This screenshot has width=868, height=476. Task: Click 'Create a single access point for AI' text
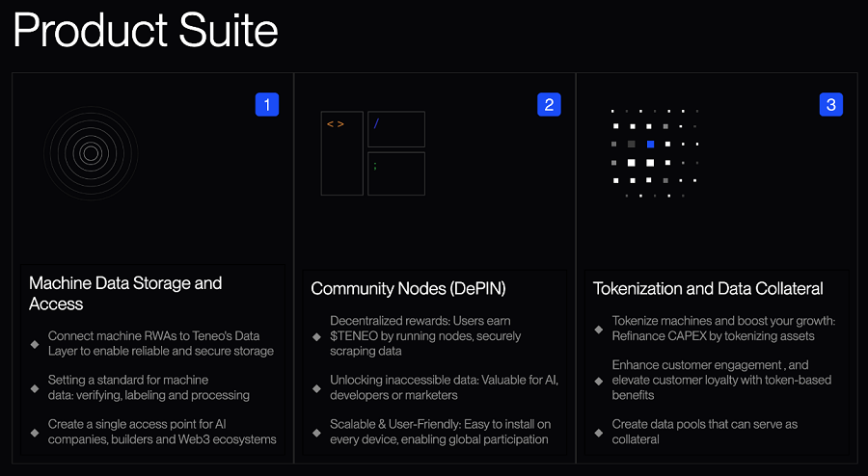pos(162,432)
